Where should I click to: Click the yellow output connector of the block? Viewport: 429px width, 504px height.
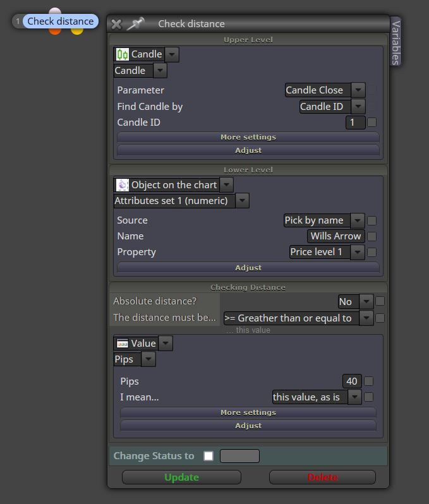click(x=77, y=31)
